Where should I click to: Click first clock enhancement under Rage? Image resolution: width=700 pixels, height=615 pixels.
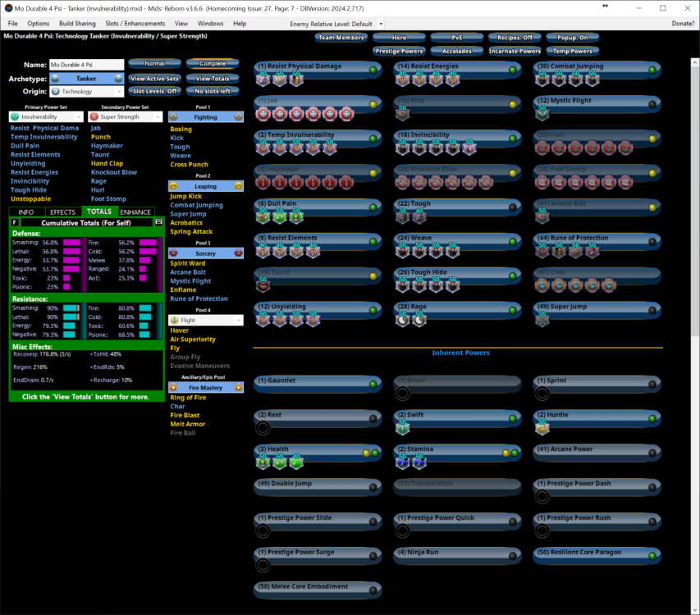click(403, 320)
